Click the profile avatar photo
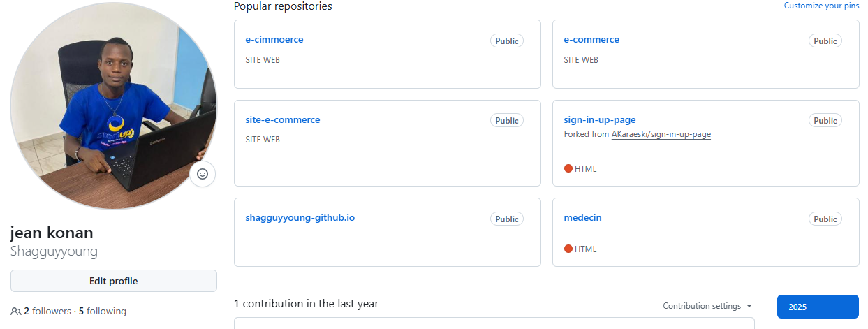This screenshot has height=329, width=868. click(x=105, y=105)
